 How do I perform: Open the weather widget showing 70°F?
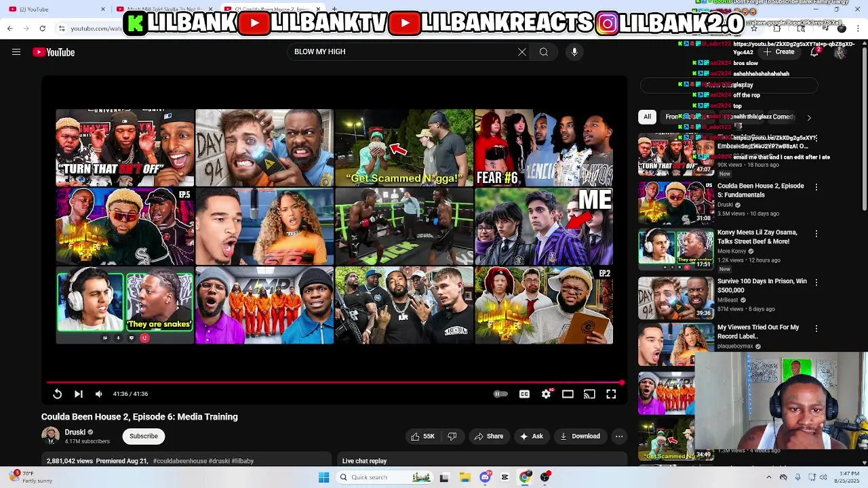31,477
